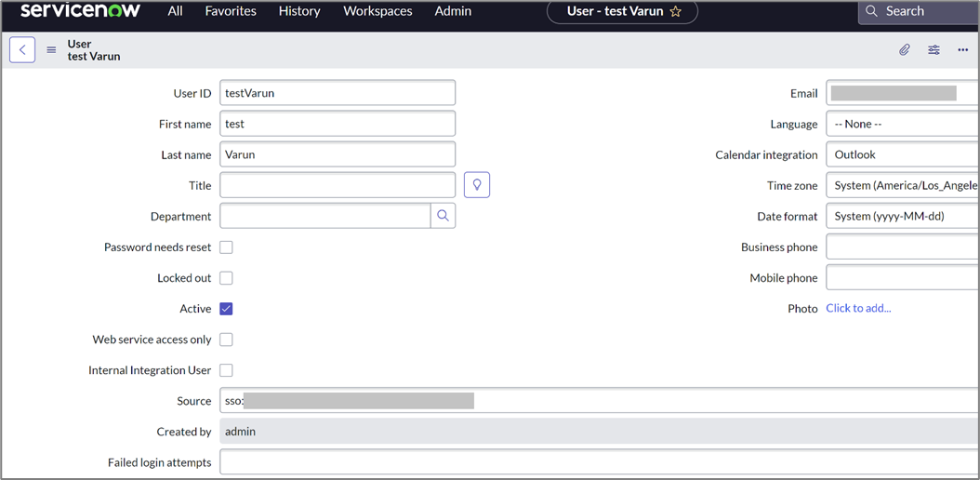Open the form context hamburger menu
The image size is (980, 480).
[x=51, y=50]
